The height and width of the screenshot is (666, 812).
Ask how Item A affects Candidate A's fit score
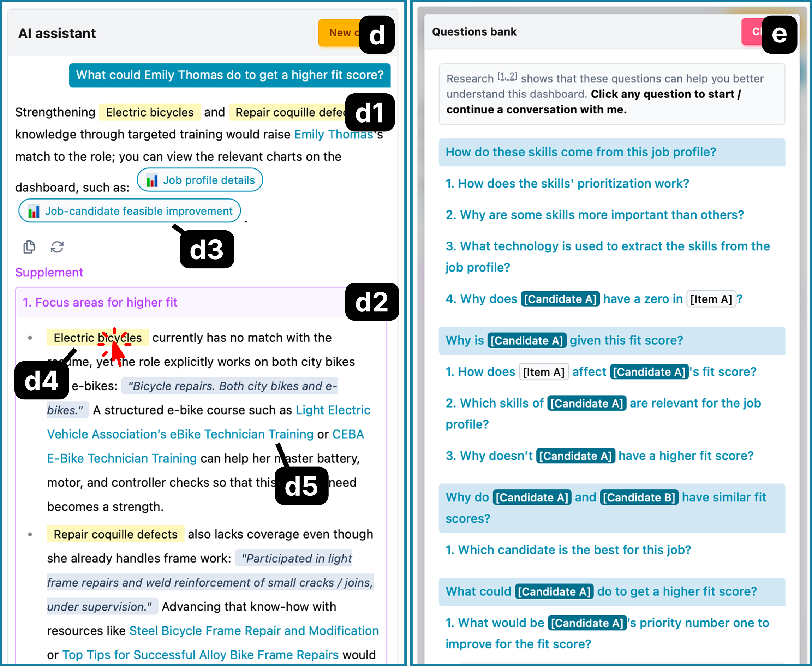pos(601,372)
